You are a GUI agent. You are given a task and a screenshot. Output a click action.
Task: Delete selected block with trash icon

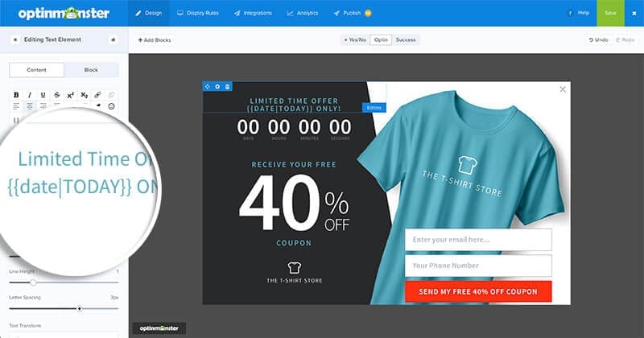pos(228,86)
